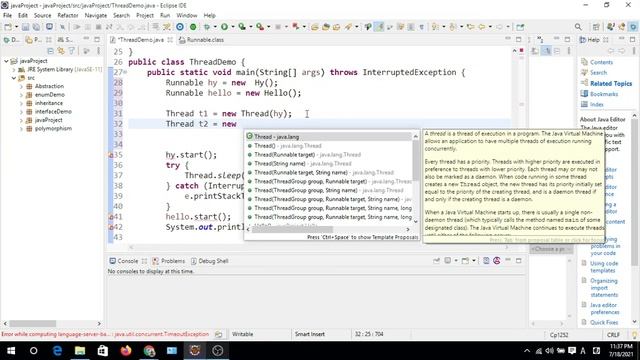Minimize the Console panel icon

coord(508,260)
